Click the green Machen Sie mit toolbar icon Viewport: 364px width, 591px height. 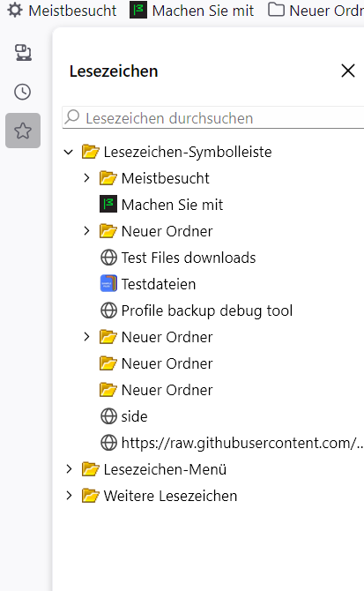(138, 11)
